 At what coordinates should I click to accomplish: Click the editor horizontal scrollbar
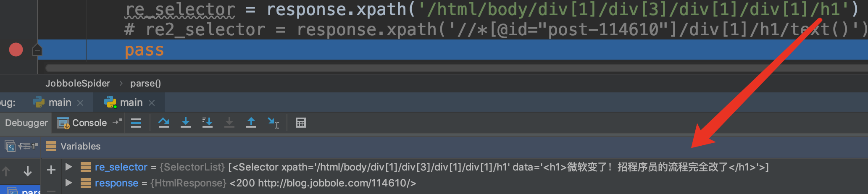(456, 68)
